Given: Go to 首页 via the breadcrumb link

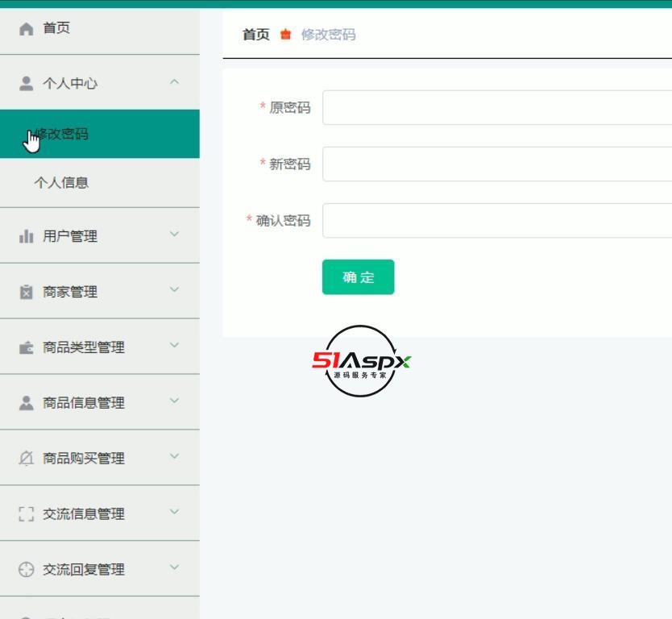Looking at the screenshot, I should pyautogui.click(x=256, y=35).
